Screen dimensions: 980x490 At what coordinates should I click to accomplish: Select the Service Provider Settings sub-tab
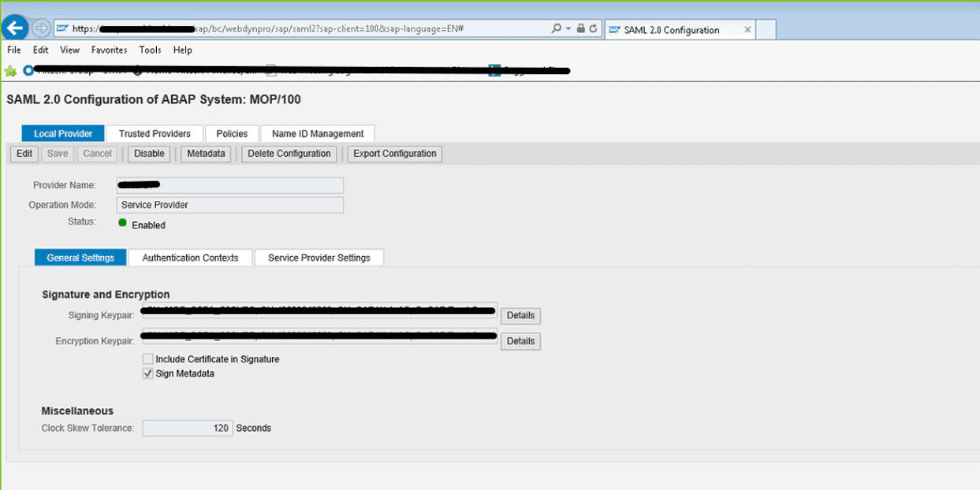point(319,258)
